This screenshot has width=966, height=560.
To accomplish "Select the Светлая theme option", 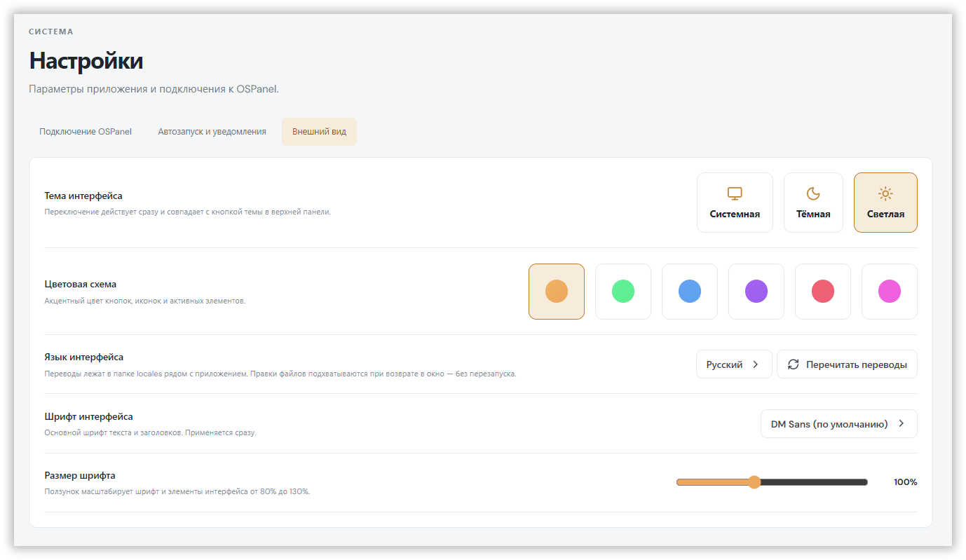I will (885, 203).
